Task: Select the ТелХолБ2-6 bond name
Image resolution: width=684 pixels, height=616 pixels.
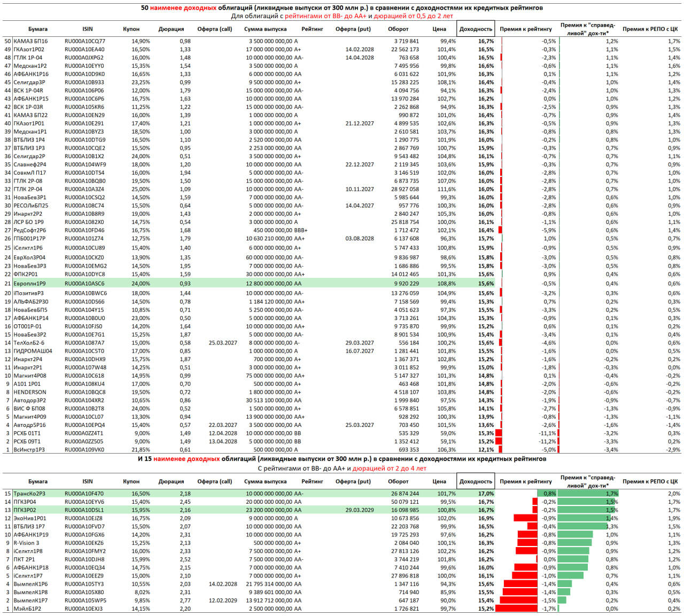Action: coord(29,343)
